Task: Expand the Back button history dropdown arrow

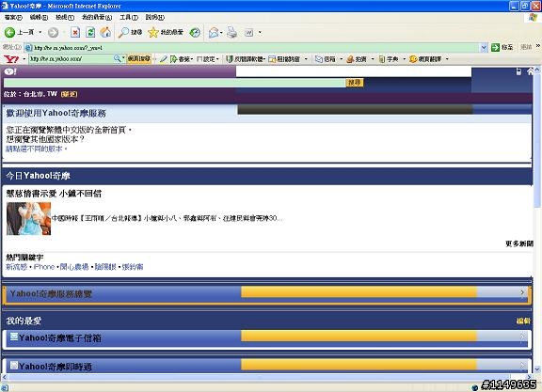Action: (x=40, y=33)
